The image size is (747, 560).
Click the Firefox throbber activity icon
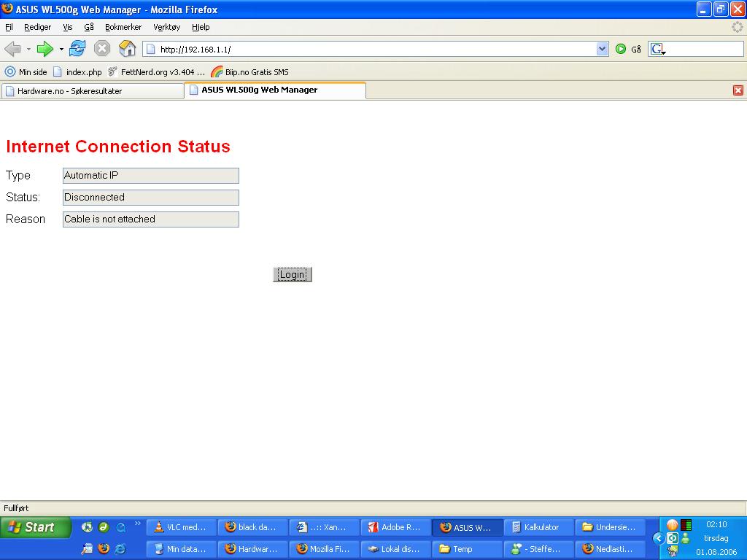[738, 27]
